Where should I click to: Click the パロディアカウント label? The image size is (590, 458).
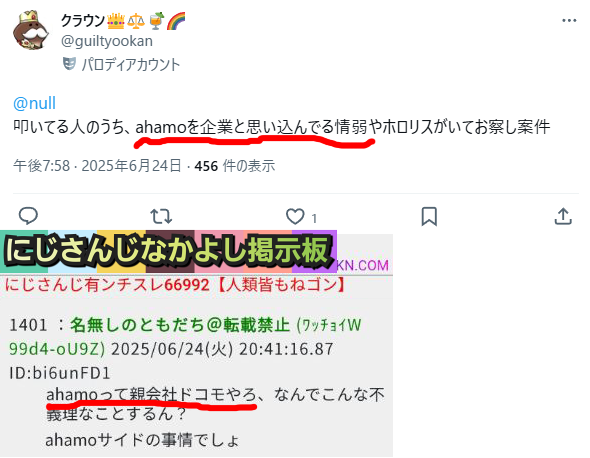pos(131,64)
